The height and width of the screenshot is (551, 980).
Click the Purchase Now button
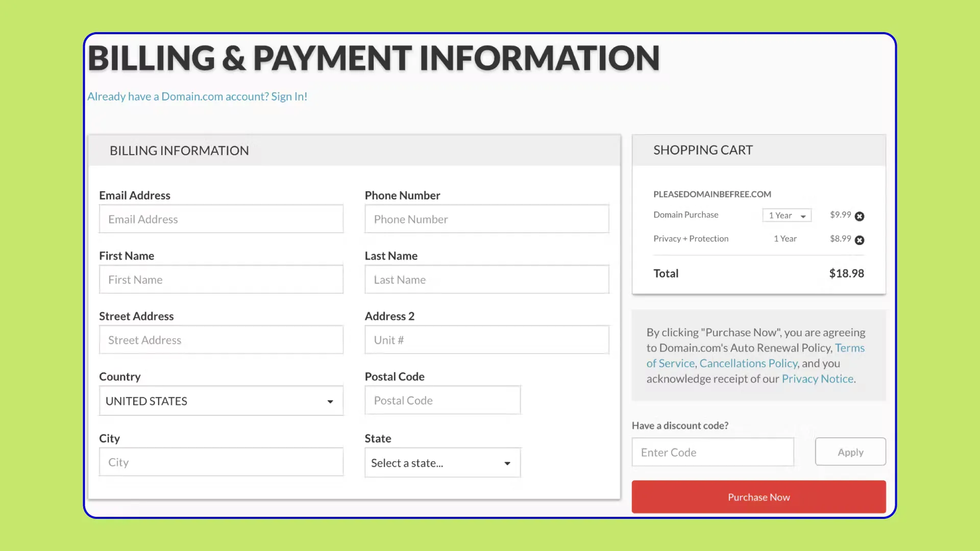pyautogui.click(x=758, y=497)
